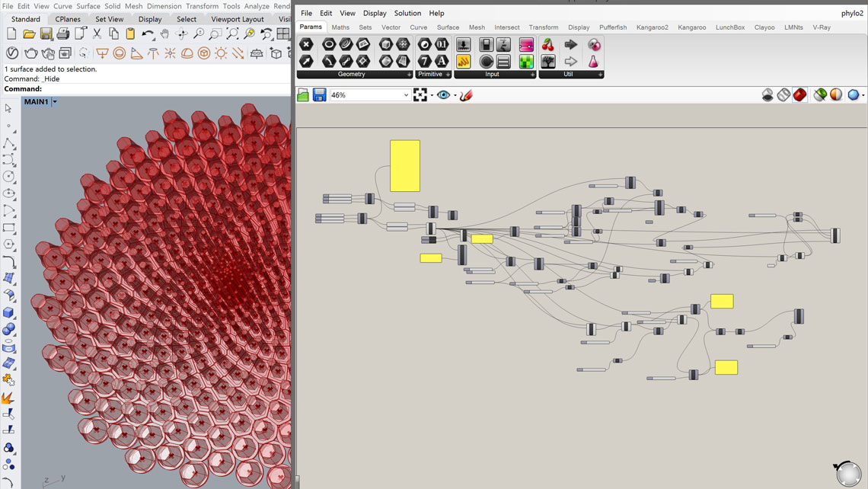
Task: Click Rhino's Open folder icon
Action: tap(29, 34)
